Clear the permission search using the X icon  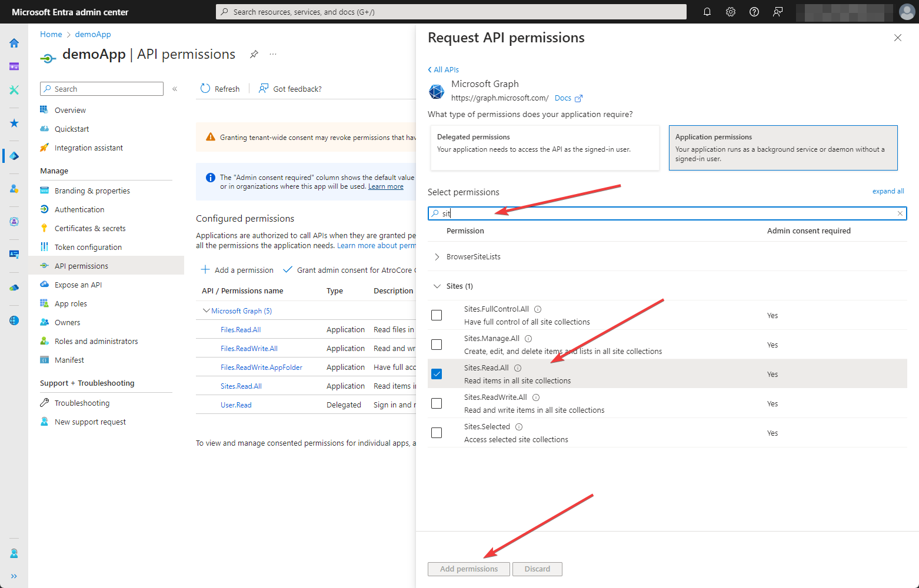(x=900, y=213)
